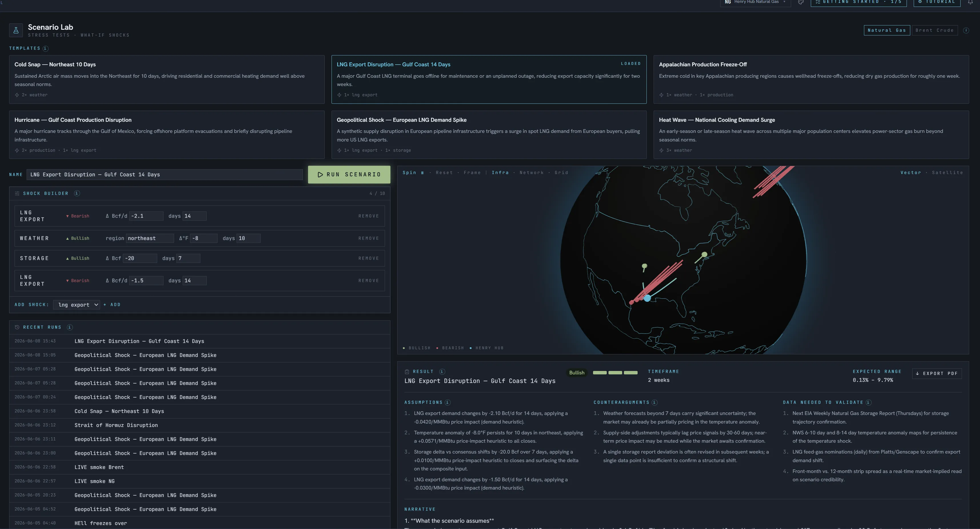The image size is (980, 529).
Task: Reset the globe view
Action: (x=444, y=173)
